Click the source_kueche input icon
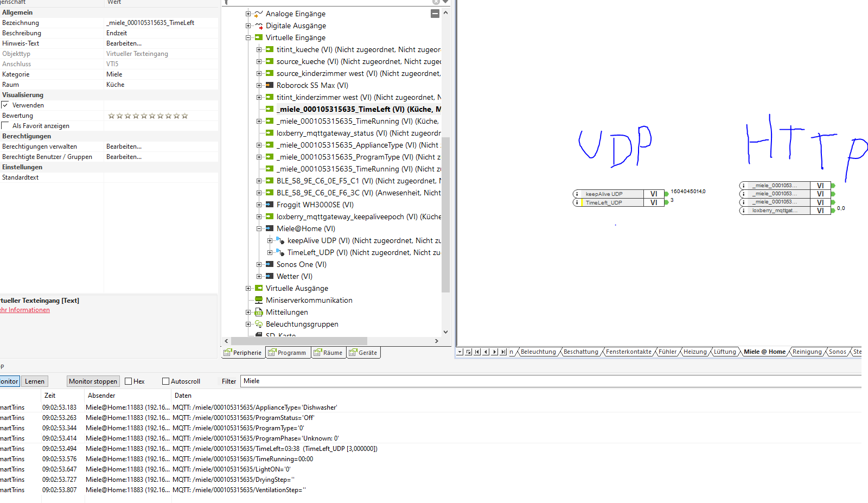The width and height of the screenshot is (868, 503). [270, 61]
